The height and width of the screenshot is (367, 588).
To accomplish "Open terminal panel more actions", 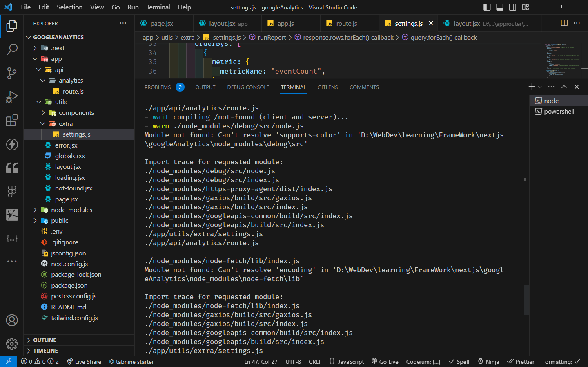I will click(551, 87).
